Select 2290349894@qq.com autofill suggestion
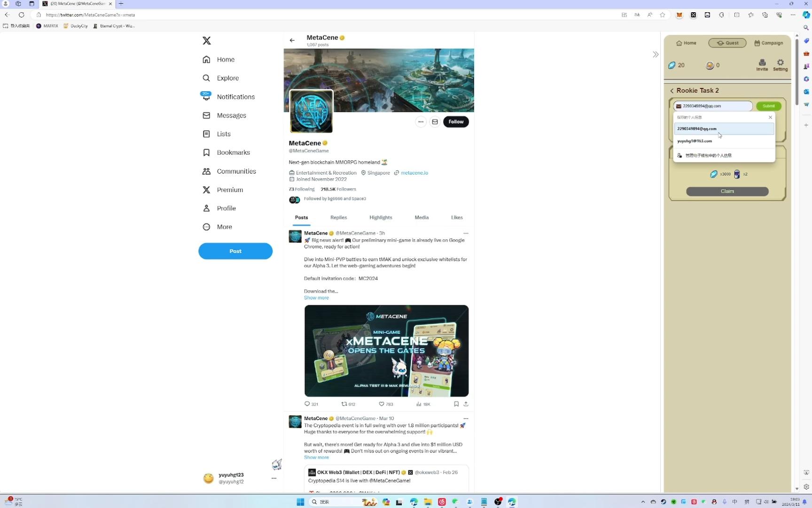The width and height of the screenshot is (812, 508). pos(724,129)
